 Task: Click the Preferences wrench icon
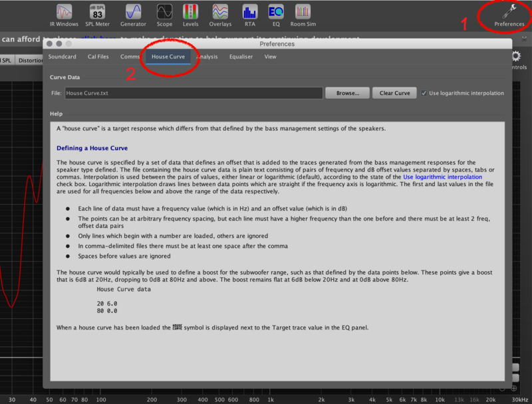coord(509,12)
